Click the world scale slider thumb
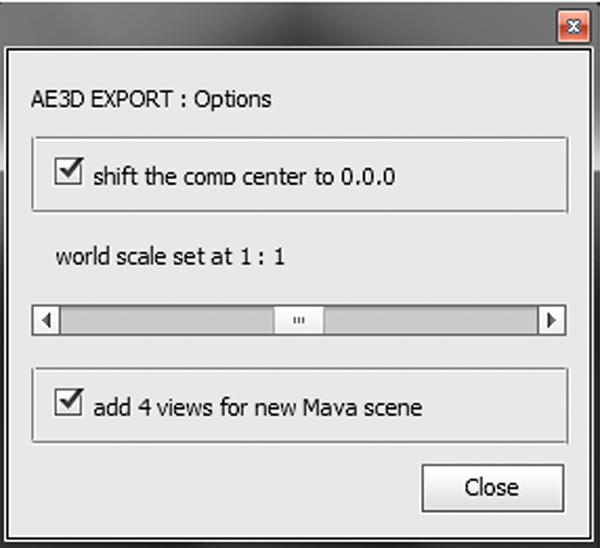Screen dimensions: 600x548 pos(299,320)
